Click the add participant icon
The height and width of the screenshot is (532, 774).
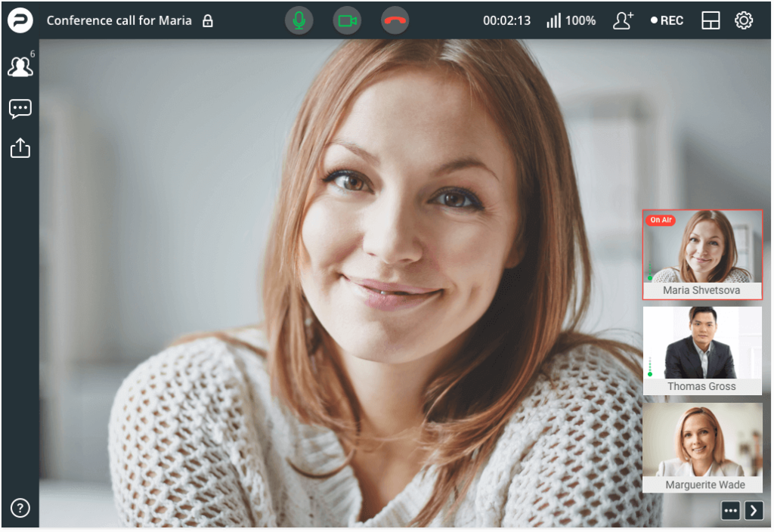pos(623,20)
